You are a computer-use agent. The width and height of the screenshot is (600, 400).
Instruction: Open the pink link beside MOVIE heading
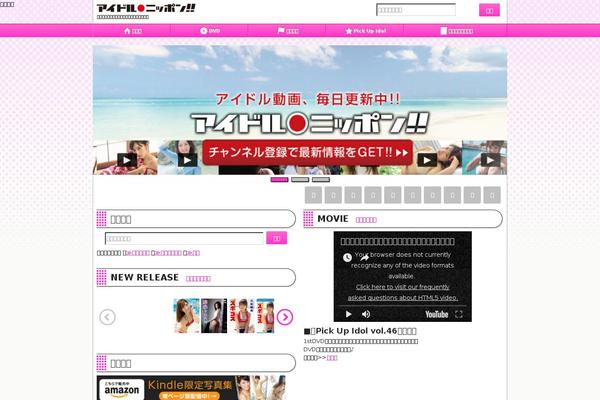tap(366, 220)
